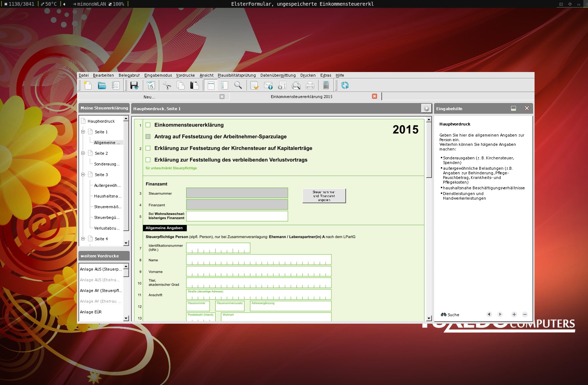Click mimonoWLAN indicator in top bar
The height and width of the screenshot is (385, 588).
click(x=89, y=4)
